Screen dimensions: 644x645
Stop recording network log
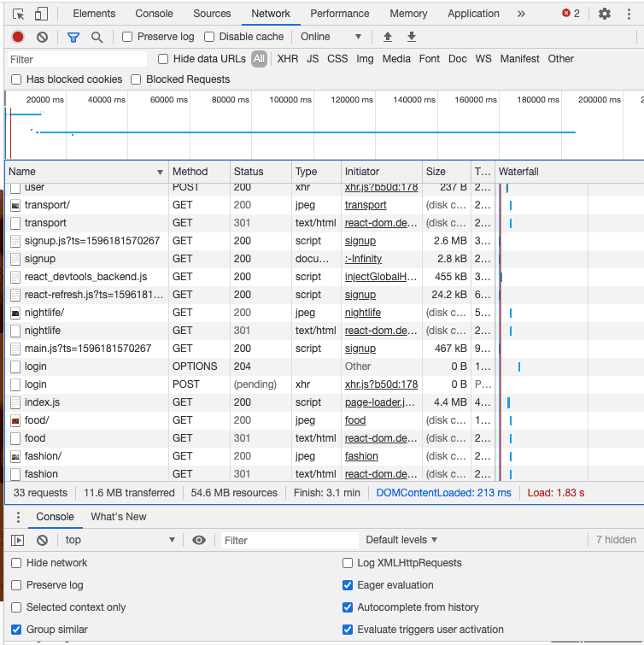coord(18,37)
